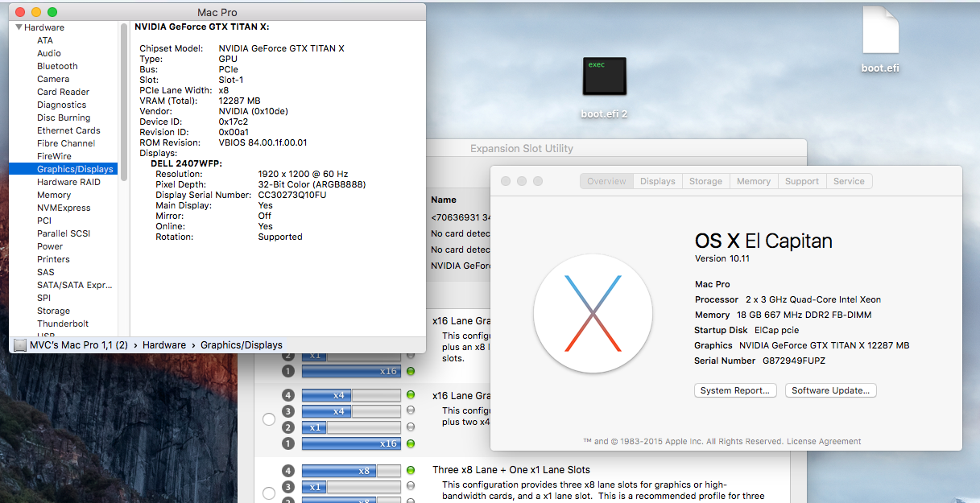This screenshot has height=503, width=980.
Task: Click the x8 lane bar of Three x8 Lane slot 4
Action: click(339, 471)
